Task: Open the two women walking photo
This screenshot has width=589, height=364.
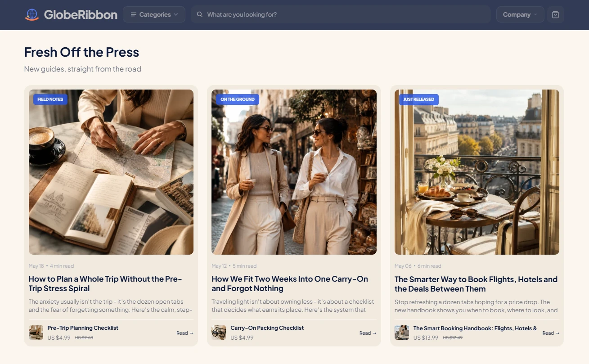Action: tap(294, 172)
